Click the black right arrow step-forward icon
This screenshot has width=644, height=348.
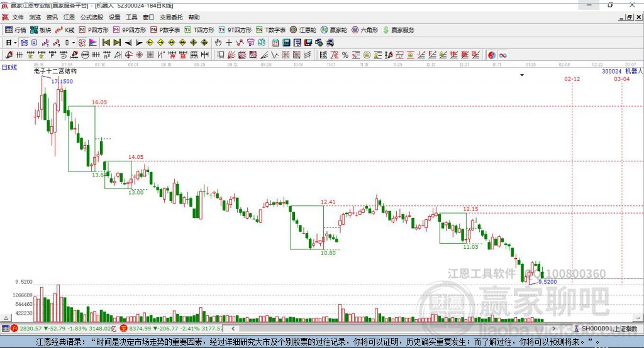(139, 43)
